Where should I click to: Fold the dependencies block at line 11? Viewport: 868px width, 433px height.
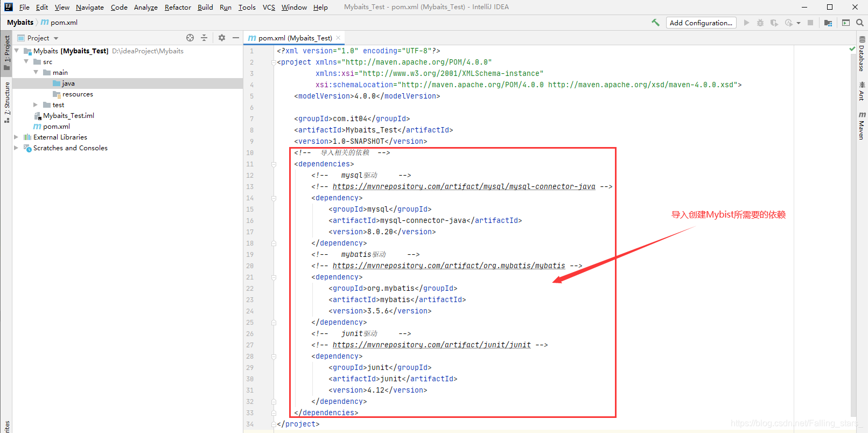point(274,164)
